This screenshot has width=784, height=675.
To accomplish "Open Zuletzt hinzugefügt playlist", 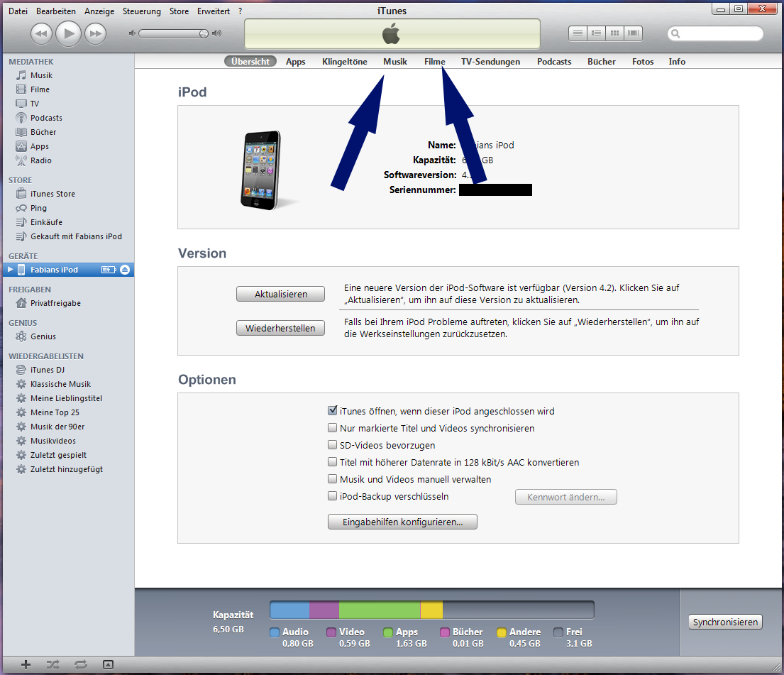I will tap(67, 469).
